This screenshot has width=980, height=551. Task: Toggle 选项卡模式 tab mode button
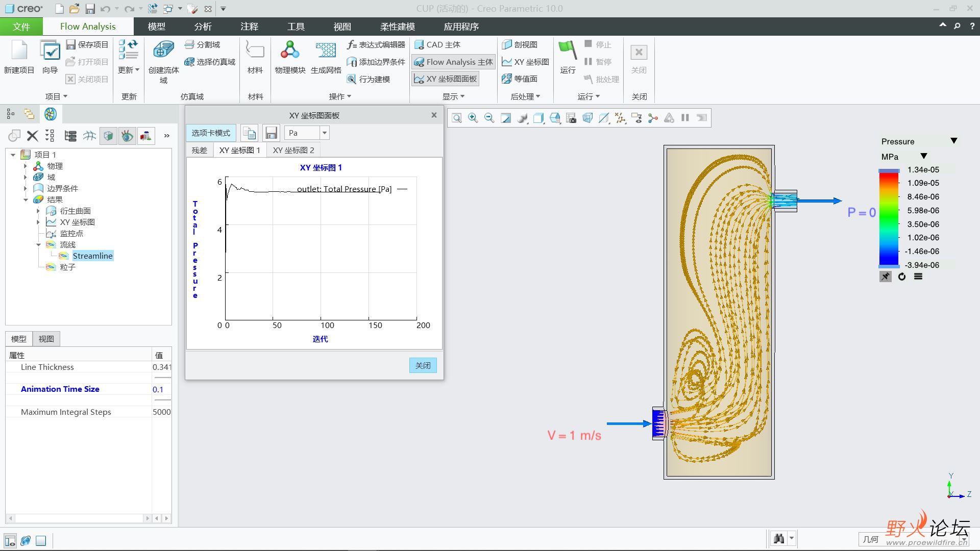tap(211, 133)
